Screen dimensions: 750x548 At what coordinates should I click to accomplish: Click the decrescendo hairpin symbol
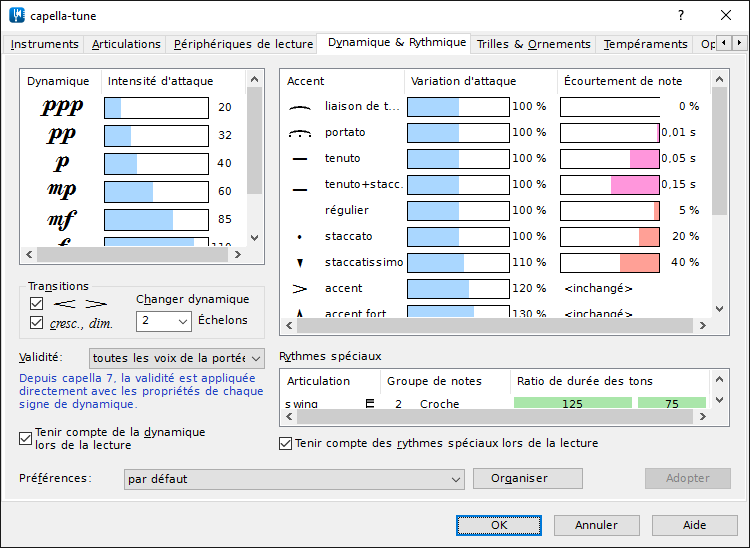pos(96,304)
